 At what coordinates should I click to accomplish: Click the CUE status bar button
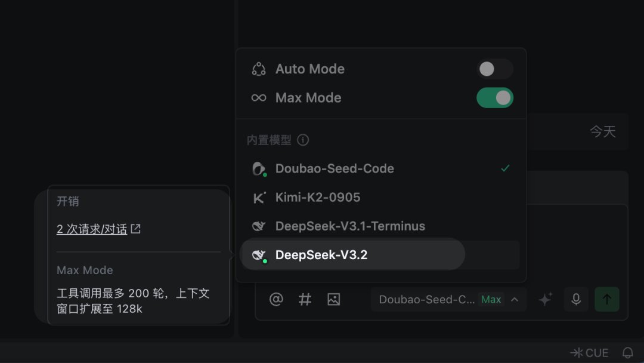pos(589,353)
